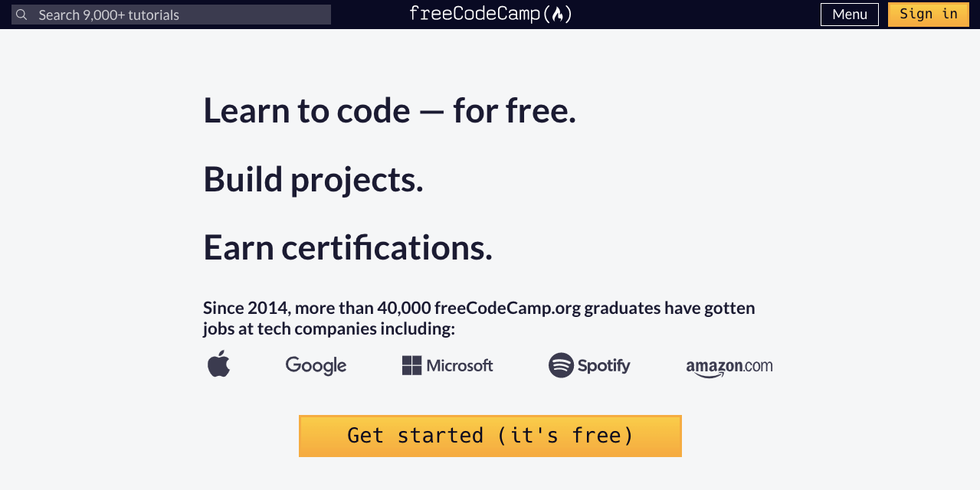Click the flame icon in the logo
This screenshot has width=980, height=490.
pos(558,15)
